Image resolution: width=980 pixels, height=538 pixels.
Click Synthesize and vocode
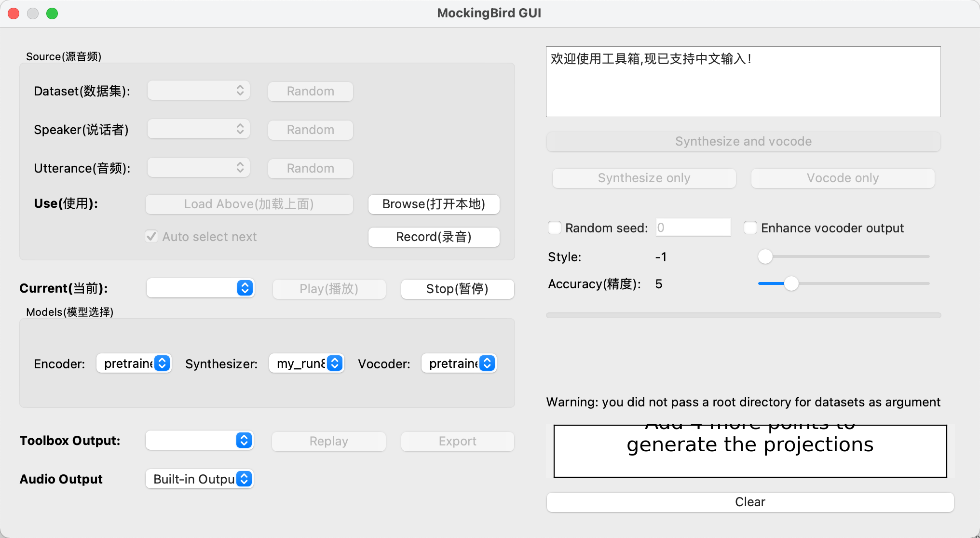(743, 141)
